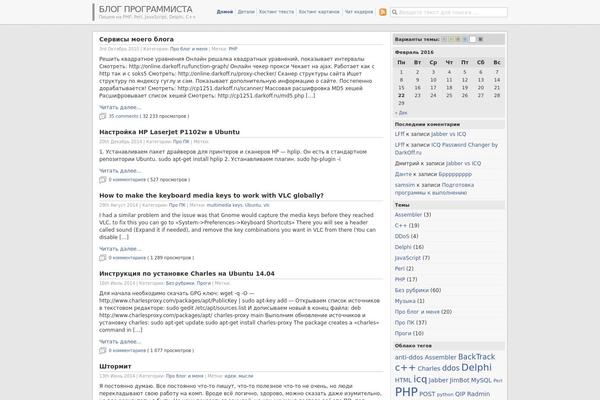
Task: Click Читать далее under Сервисы моего блога
Action: point(120,108)
